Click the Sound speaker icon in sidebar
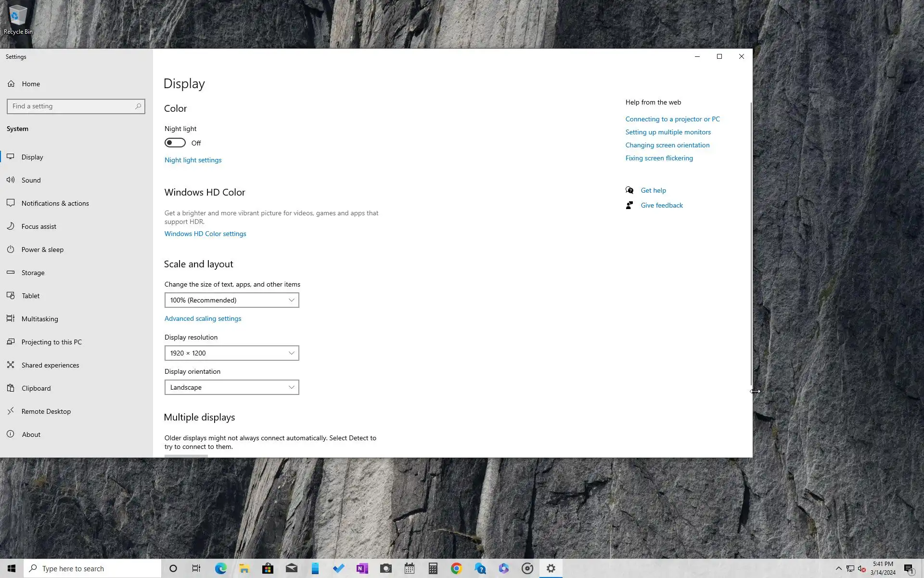 click(x=11, y=180)
